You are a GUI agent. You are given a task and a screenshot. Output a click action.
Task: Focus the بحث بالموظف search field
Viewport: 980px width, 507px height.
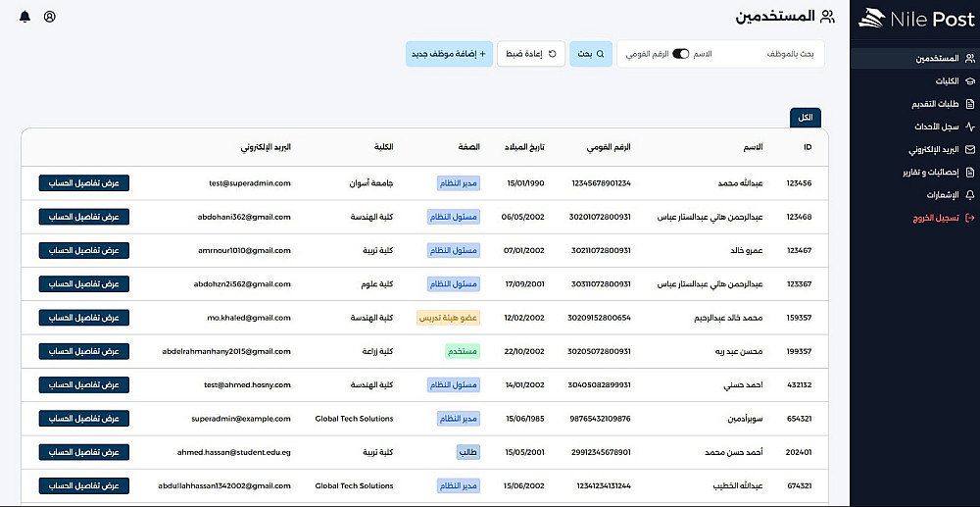coord(770,54)
